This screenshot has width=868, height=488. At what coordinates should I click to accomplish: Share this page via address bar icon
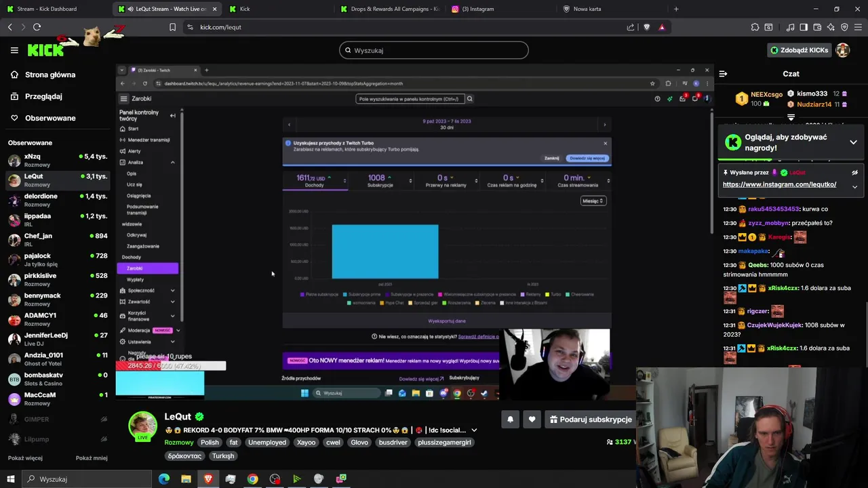coord(631,27)
